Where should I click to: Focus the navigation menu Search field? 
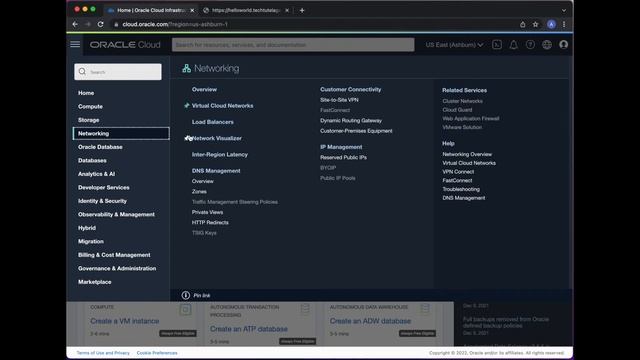pos(118,71)
